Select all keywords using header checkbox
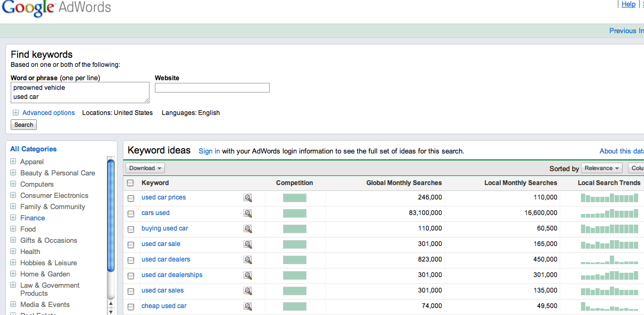Screen dimensions: 644x315 [131, 183]
